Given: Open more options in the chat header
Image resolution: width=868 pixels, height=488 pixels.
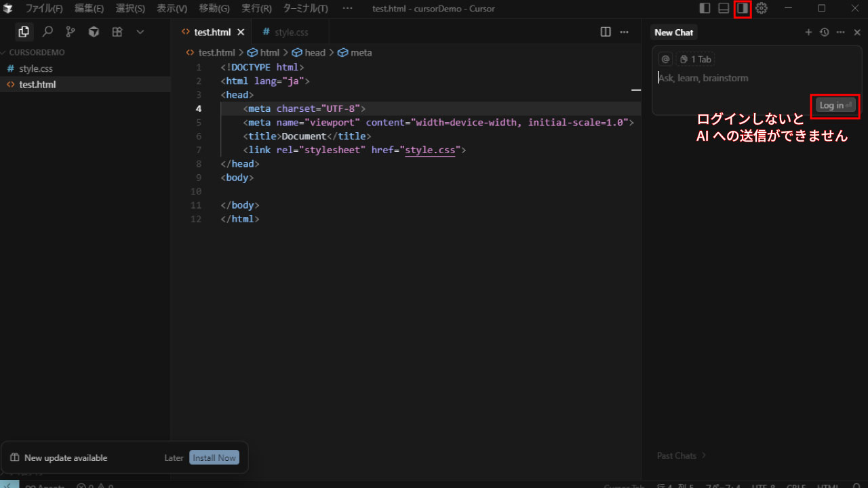Looking at the screenshot, I should pyautogui.click(x=841, y=32).
